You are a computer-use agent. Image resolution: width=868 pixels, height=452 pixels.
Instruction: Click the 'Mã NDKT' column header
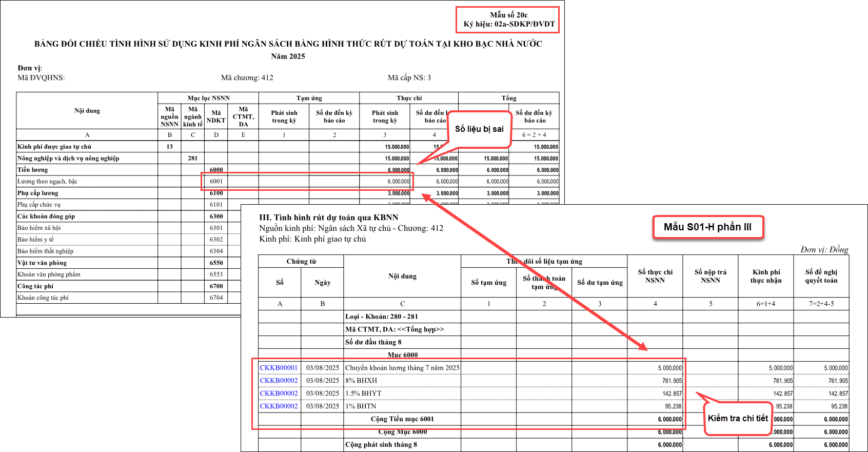coord(216,116)
